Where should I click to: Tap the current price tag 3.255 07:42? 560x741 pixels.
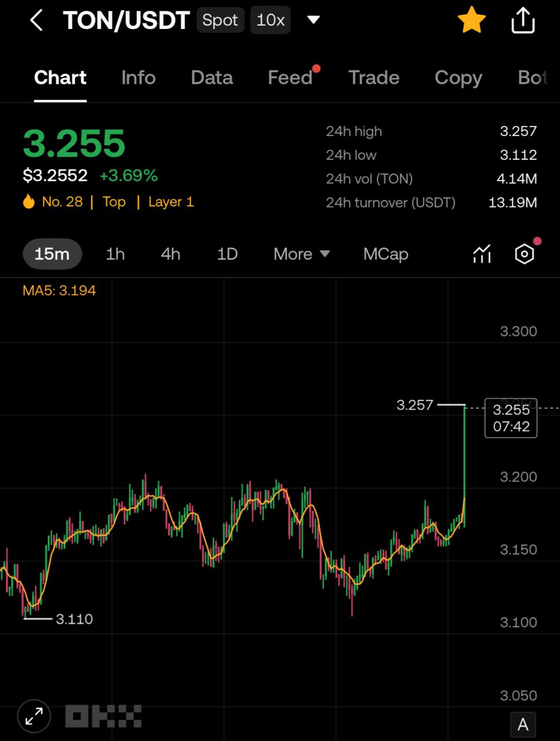pos(511,418)
